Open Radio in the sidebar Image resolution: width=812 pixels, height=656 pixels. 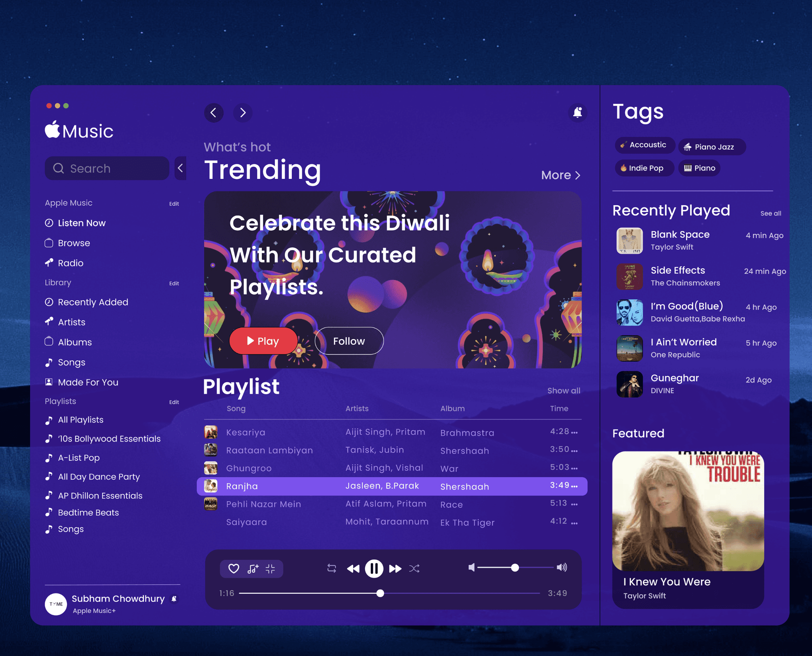point(64,263)
